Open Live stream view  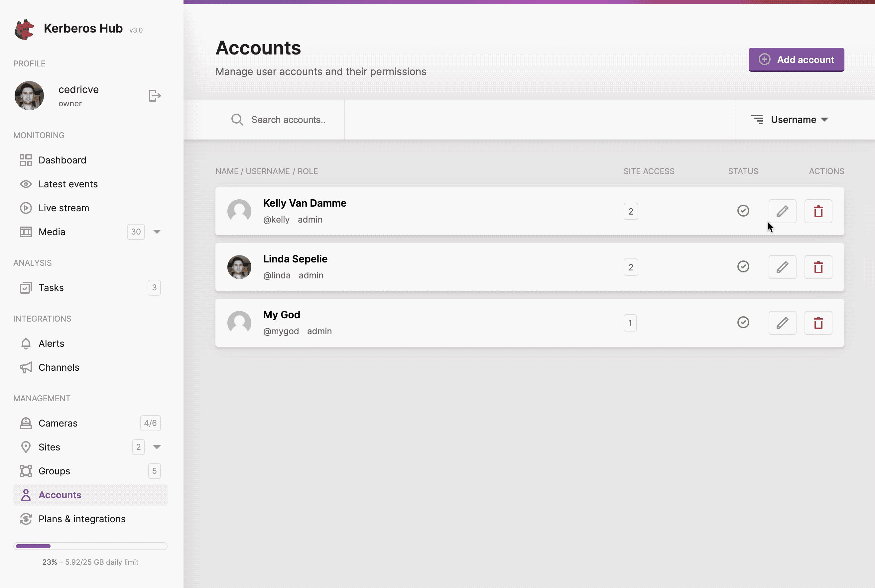pyautogui.click(x=64, y=208)
